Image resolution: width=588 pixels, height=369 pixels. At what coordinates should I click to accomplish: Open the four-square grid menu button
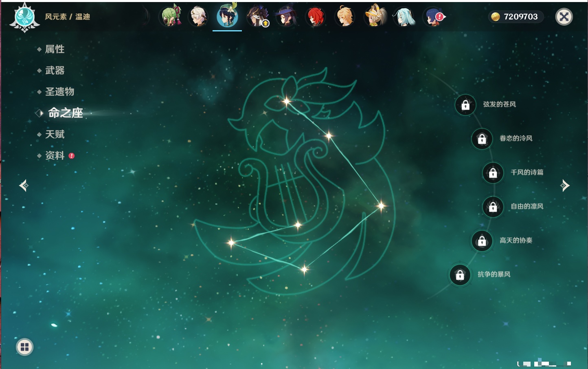[x=24, y=347]
